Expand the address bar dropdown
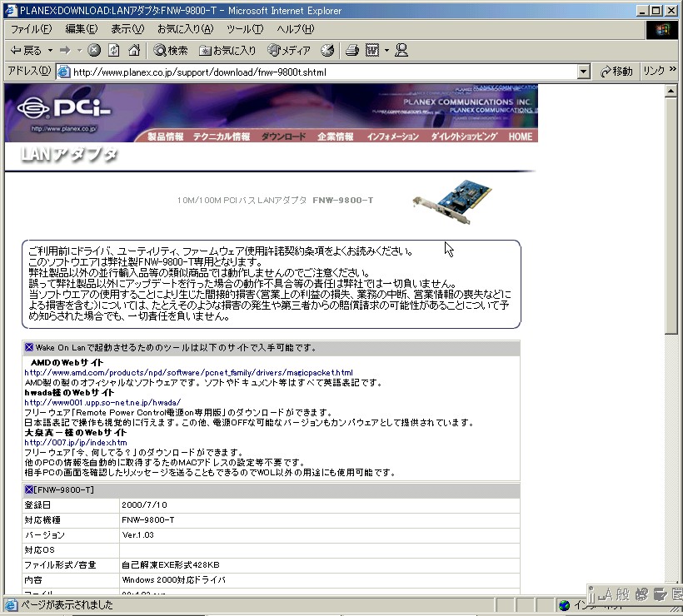The width and height of the screenshot is (683, 616). click(x=584, y=72)
